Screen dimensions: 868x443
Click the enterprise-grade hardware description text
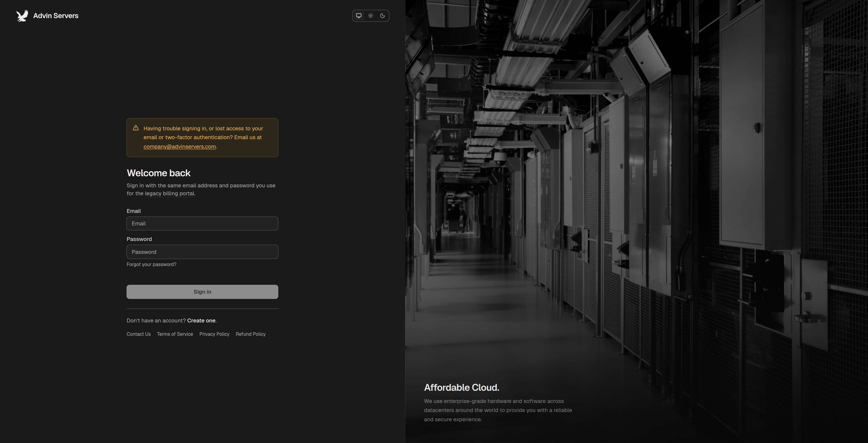[498, 410]
